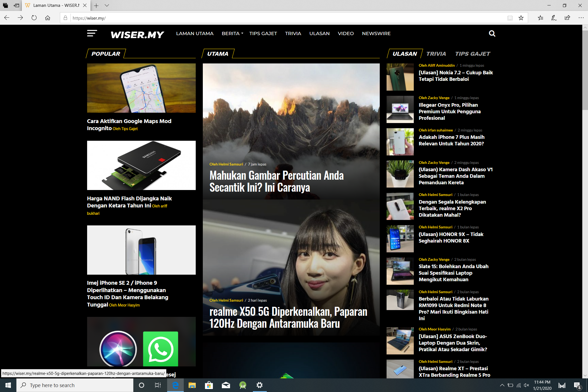Click the Type here to search box

click(75, 385)
